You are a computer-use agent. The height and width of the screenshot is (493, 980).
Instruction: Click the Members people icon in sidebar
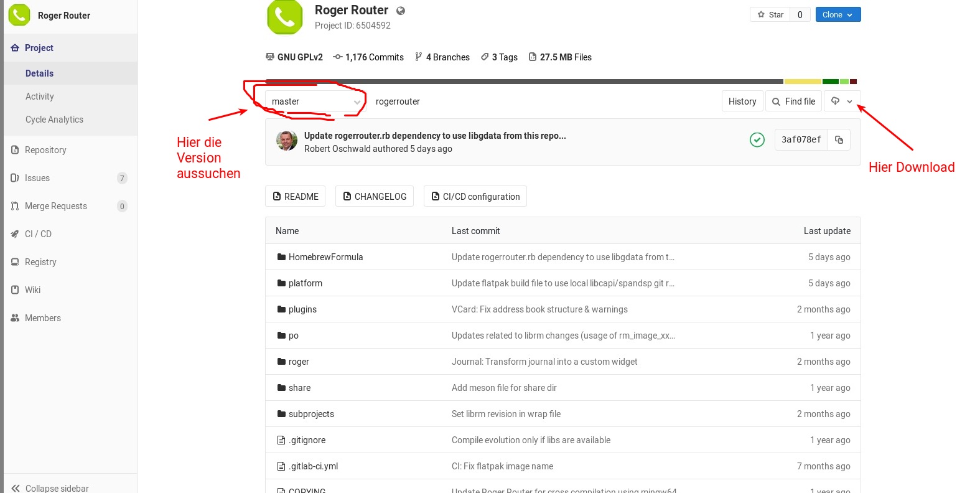coord(15,318)
